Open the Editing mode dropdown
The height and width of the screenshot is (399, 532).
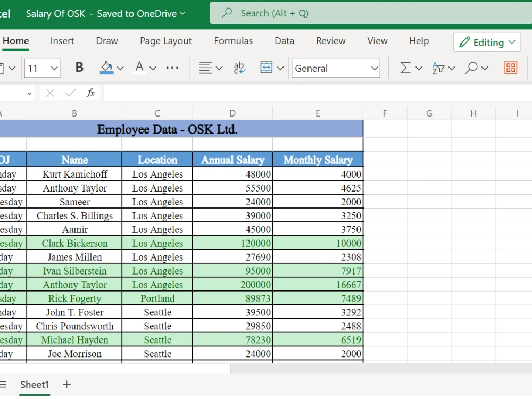pyautogui.click(x=487, y=42)
